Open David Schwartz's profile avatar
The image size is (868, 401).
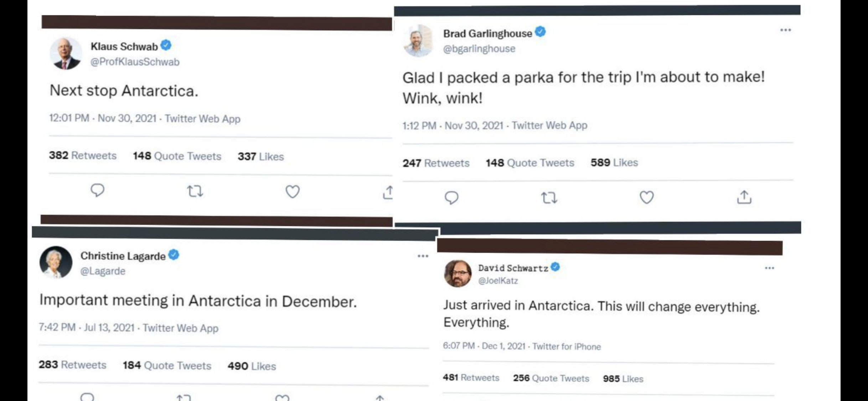click(458, 273)
